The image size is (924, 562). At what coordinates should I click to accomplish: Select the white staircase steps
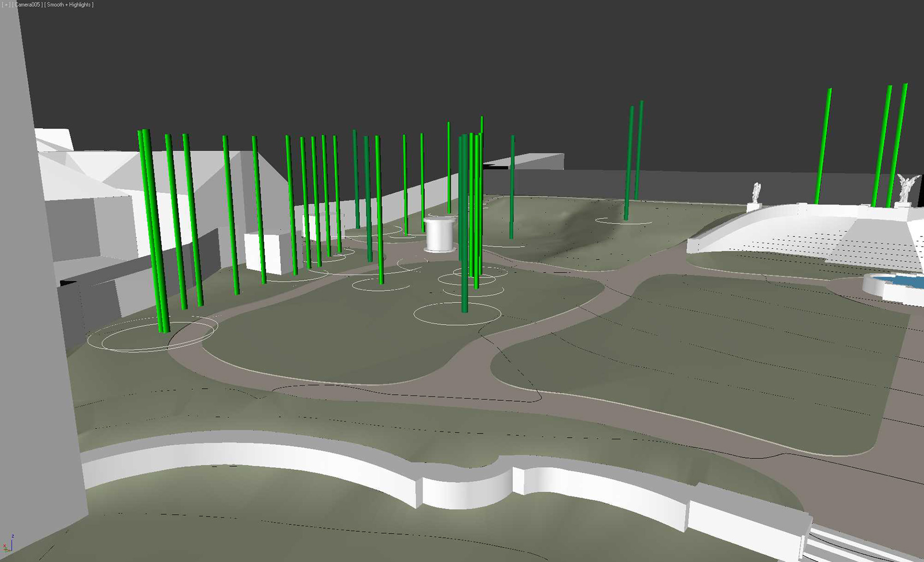(x=881, y=246)
